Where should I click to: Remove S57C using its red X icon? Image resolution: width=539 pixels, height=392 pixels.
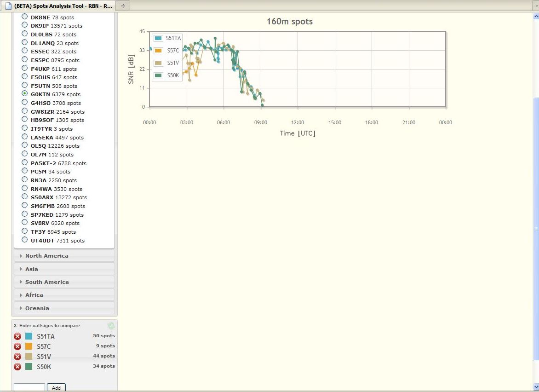click(17, 346)
